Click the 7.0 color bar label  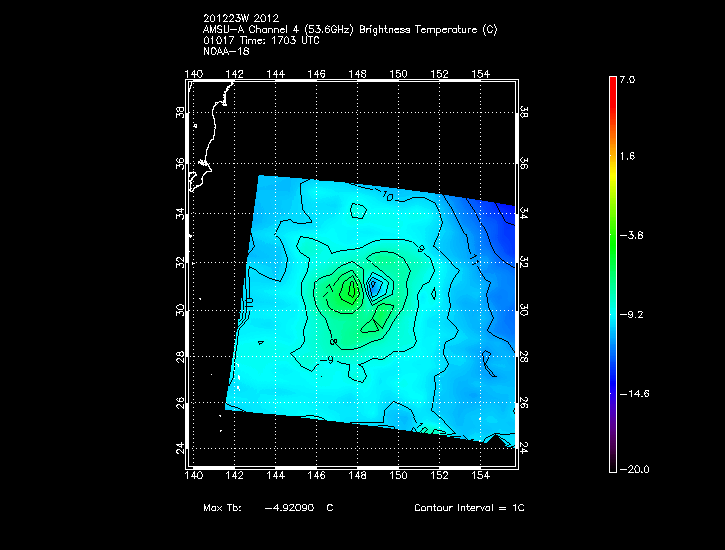point(626,79)
